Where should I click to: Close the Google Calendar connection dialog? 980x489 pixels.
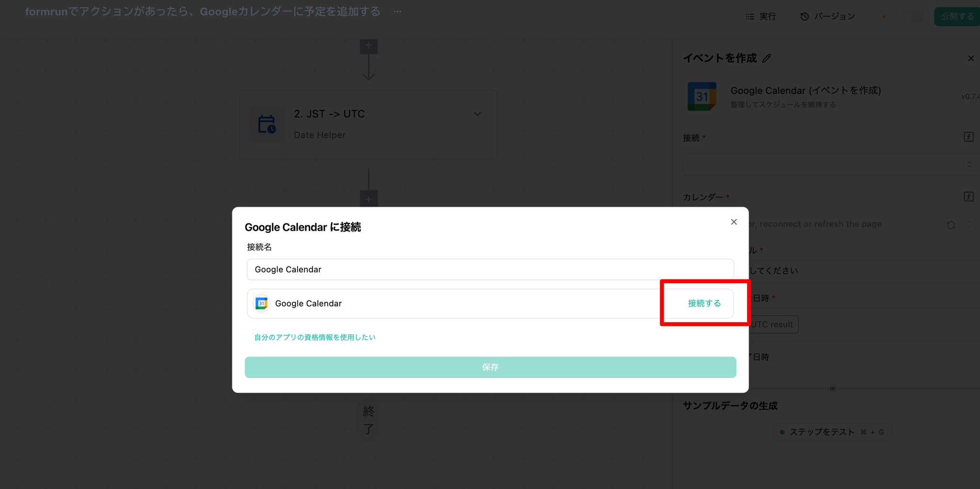pos(734,222)
